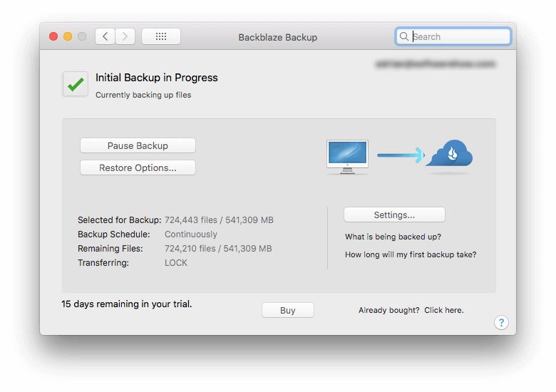Click the blurred account email text
Viewport: 556px width, 392px height.
click(435, 64)
